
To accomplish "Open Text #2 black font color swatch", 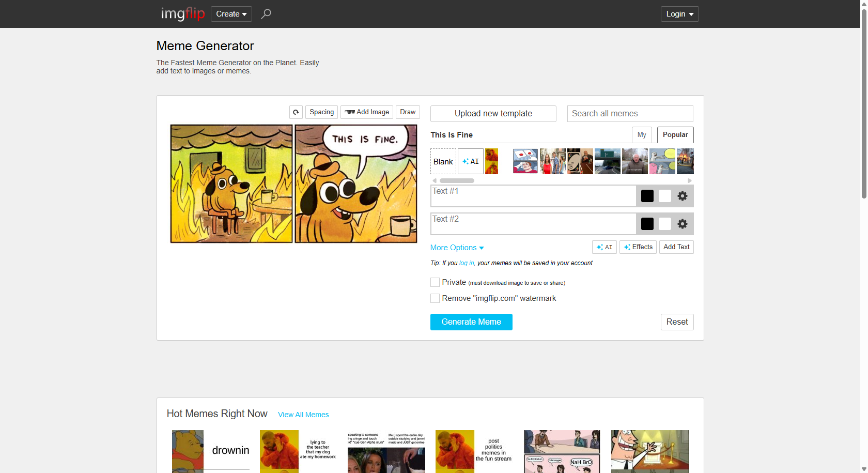I will click(647, 224).
